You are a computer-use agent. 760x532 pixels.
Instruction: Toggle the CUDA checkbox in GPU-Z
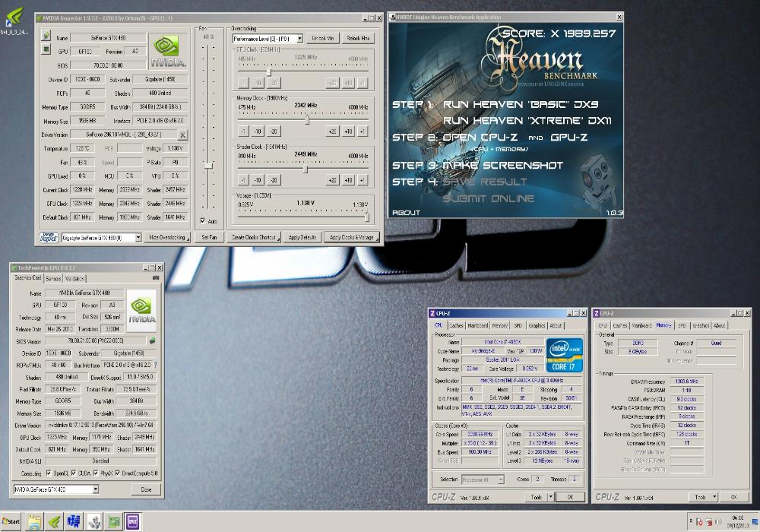coord(74,473)
